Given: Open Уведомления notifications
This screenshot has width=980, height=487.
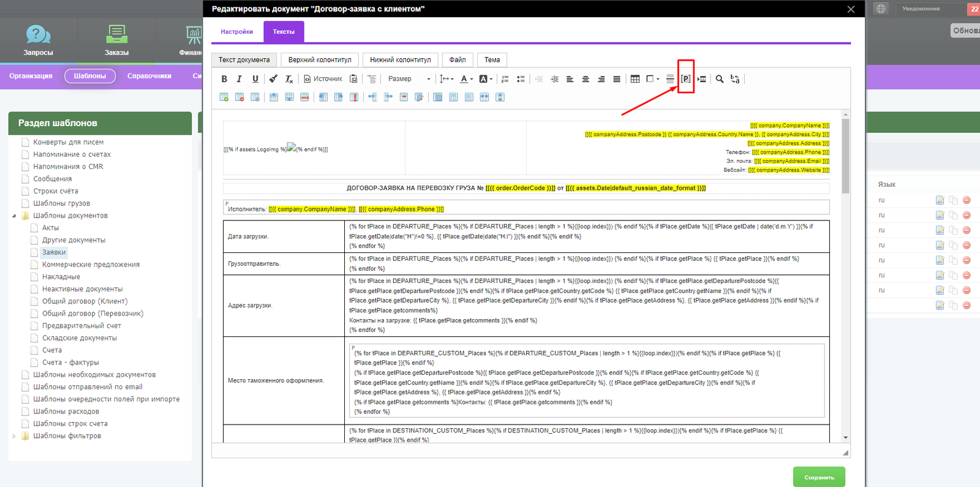Looking at the screenshot, I should (921, 9).
